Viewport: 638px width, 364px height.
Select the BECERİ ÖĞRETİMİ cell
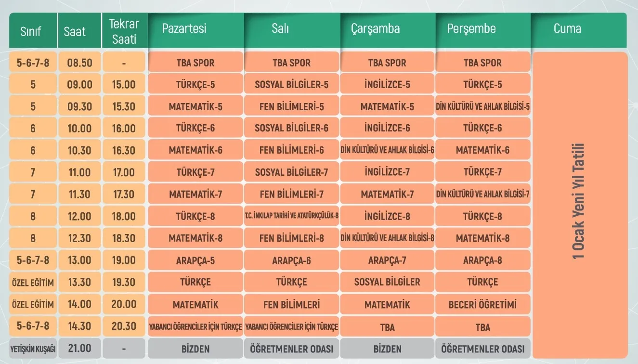(483, 304)
